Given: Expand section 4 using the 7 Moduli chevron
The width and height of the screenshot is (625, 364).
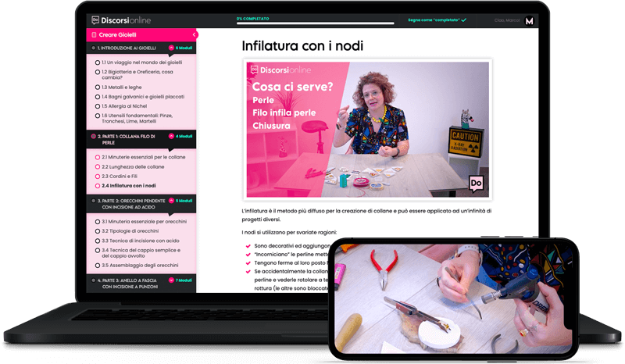Looking at the screenshot, I should click(171, 280).
